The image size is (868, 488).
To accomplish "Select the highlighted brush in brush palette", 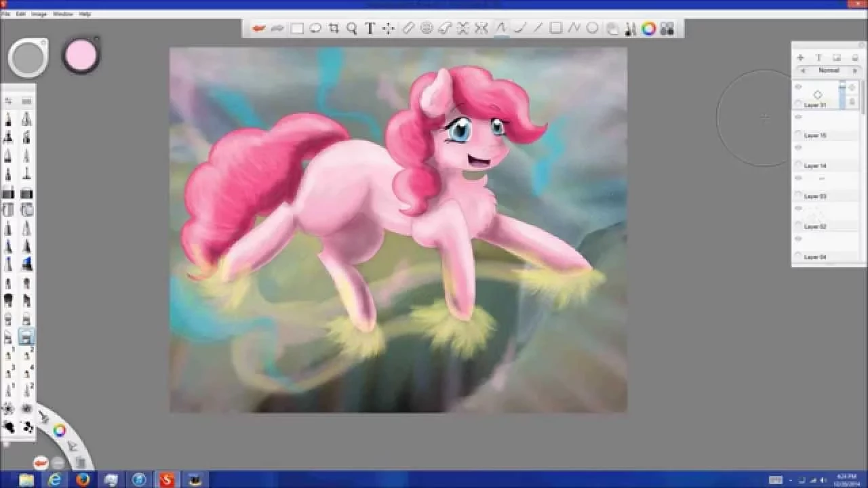I will (26, 335).
